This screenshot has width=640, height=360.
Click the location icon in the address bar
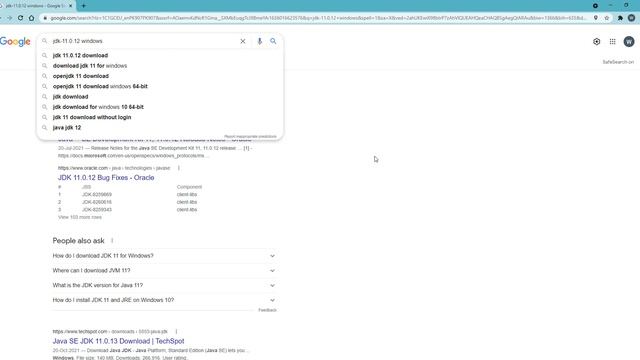click(596, 18)
